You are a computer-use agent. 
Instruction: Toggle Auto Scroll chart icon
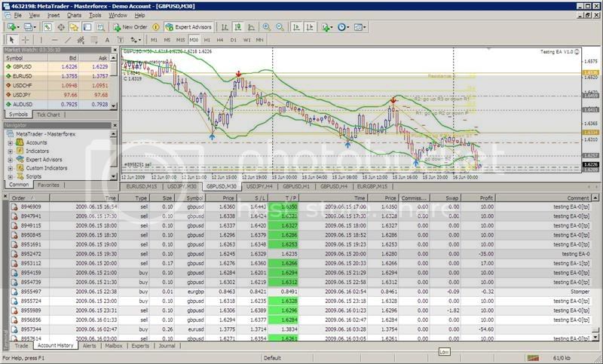coord(296,27)
